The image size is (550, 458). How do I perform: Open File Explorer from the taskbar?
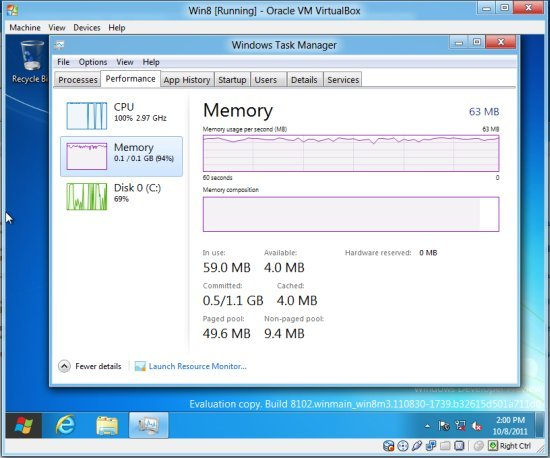click(107, 425)
